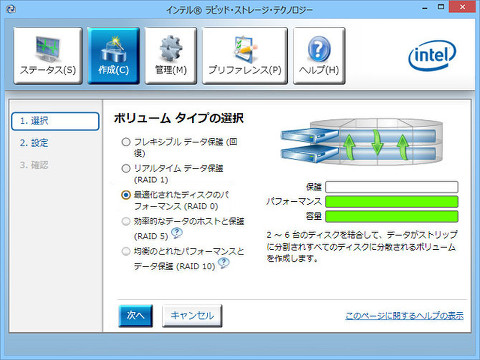Go to step 1. 選択

tap(55, 121)
